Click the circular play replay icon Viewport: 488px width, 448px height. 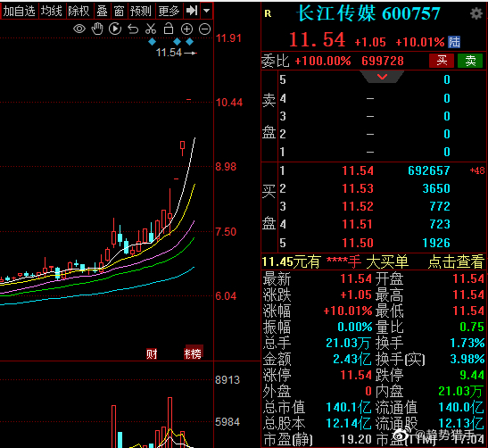pyautogui.click(x=115, y=29)
